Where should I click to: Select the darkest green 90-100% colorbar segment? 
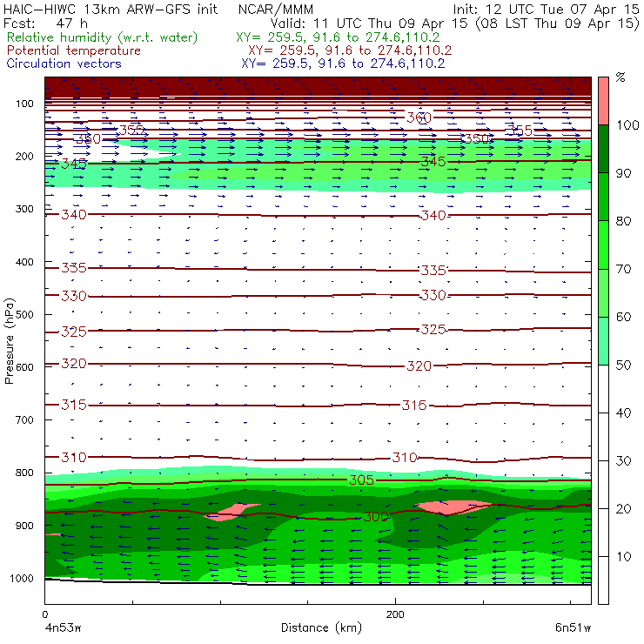point(603,149)
